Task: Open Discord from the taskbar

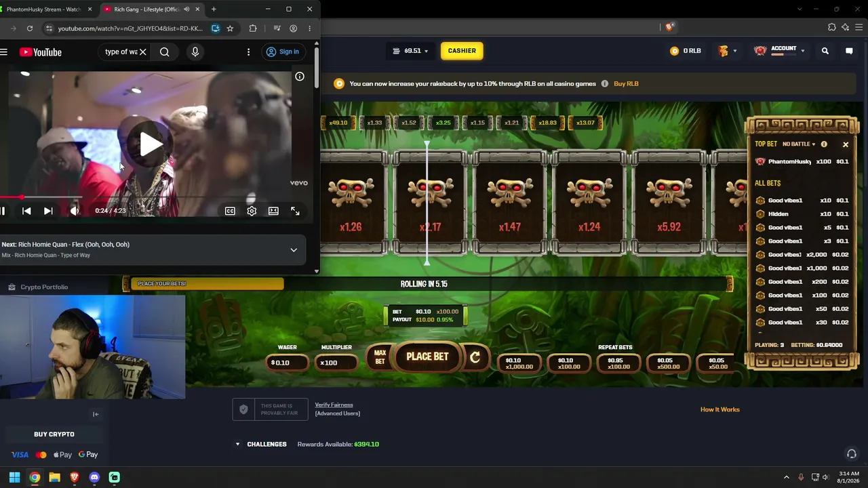Action: coord(94,477)
